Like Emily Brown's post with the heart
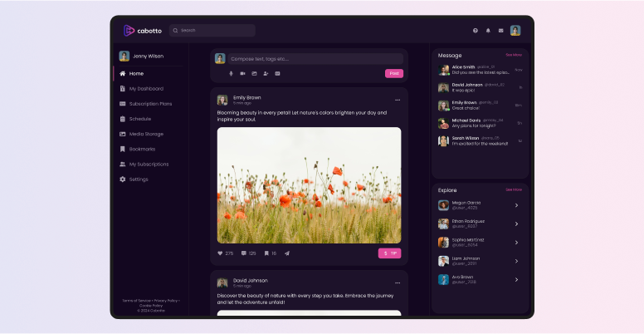The width and height of the screenshot is (644, 334). click(220, 253)
